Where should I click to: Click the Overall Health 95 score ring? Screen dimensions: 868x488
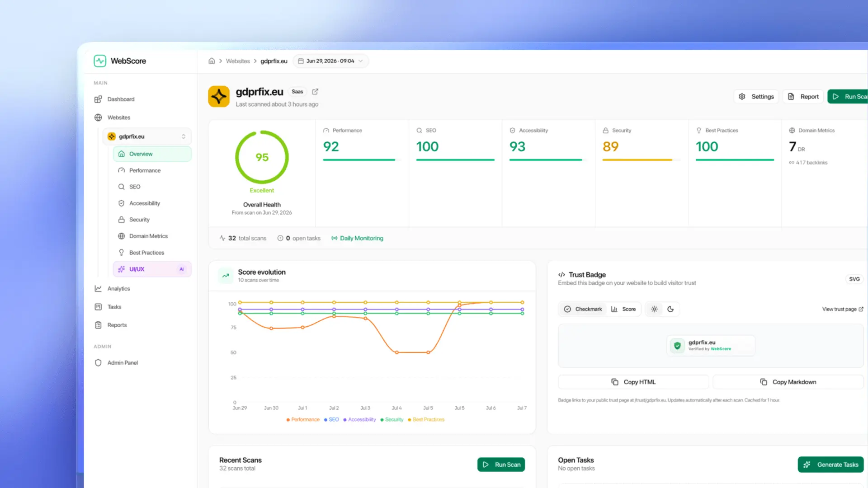pos(262,157)
